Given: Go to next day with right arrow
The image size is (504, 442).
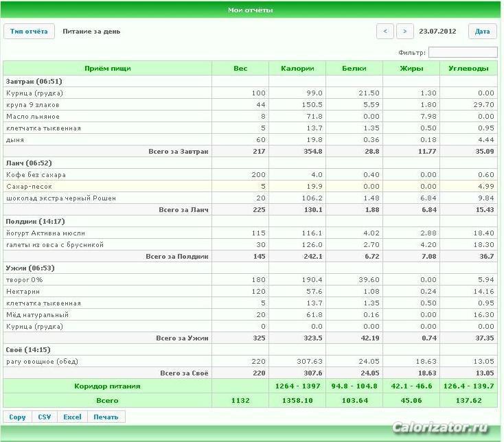Looking at the screenshot, I should [405, 32].
